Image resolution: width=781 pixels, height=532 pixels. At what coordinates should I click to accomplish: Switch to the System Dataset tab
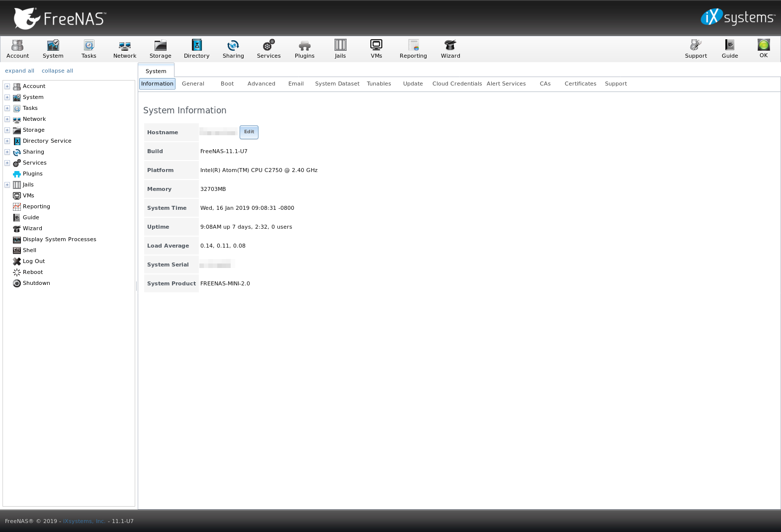click(337, 84)
